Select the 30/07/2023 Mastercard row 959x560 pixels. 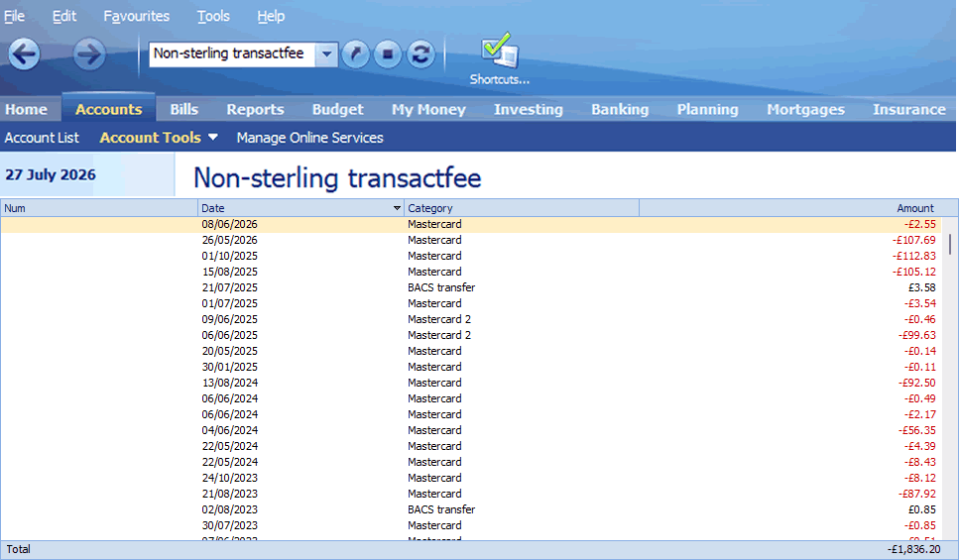pyautogui.click(x=470, y=526)
